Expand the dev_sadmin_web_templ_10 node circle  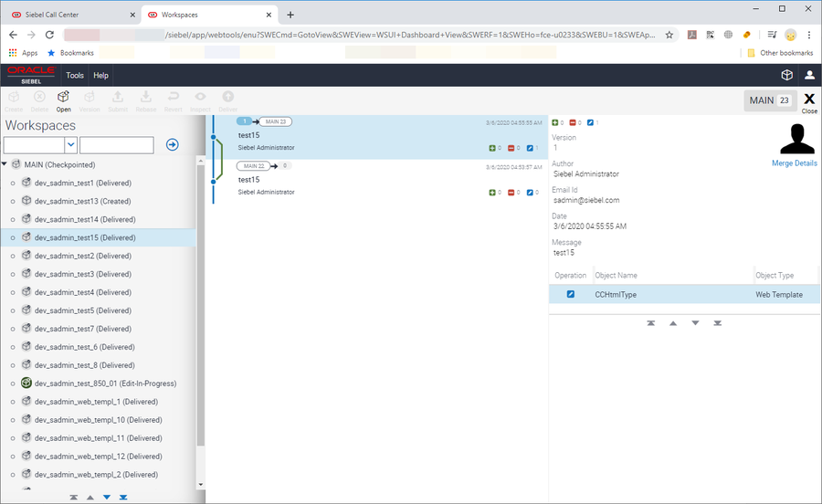click(x=13, y=420)
